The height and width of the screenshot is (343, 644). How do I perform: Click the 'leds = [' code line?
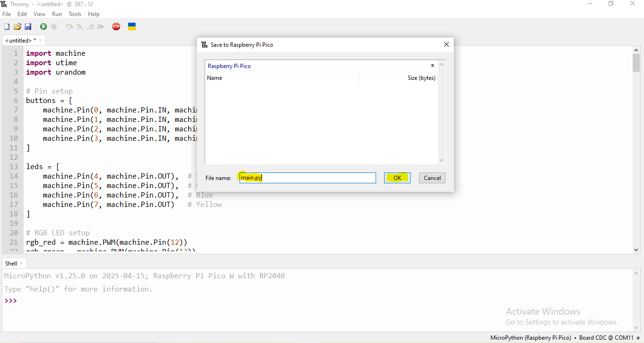pyautogui.click(x=43, y=167)
